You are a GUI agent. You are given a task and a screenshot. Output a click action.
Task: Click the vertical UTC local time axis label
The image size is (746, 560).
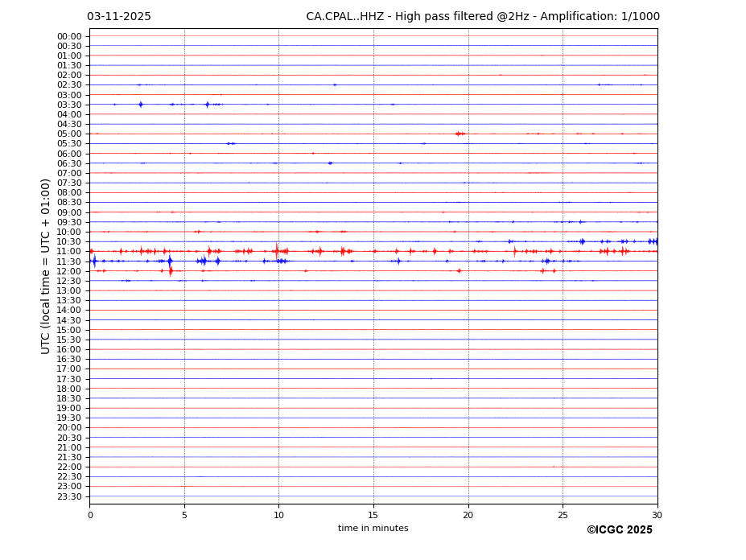tap(46, 266)
